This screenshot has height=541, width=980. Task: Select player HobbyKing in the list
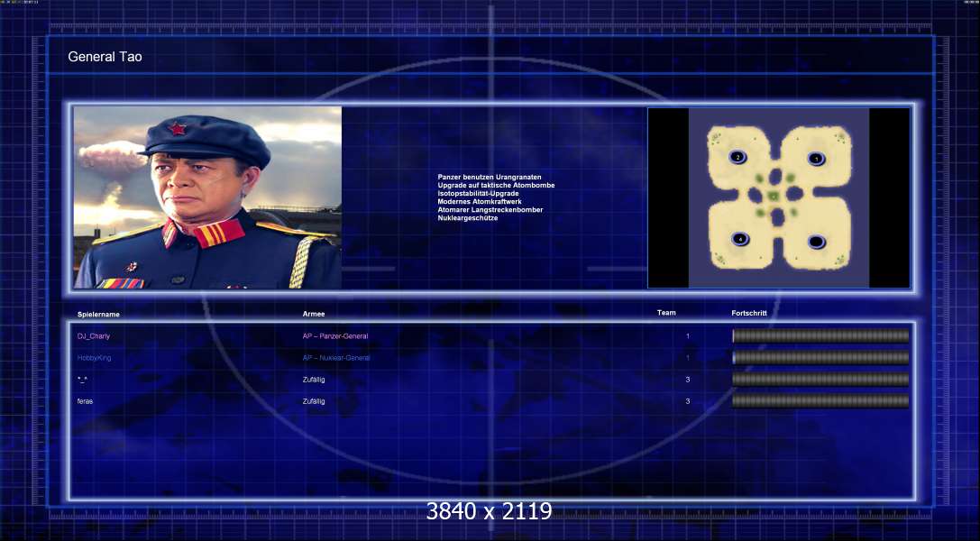point(94,358)
